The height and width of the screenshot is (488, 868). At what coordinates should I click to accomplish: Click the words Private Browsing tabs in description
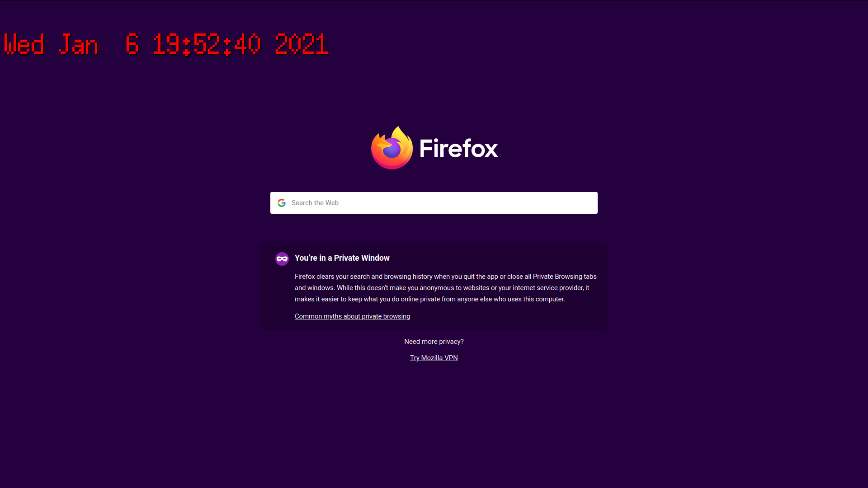(x=565, y=277)
